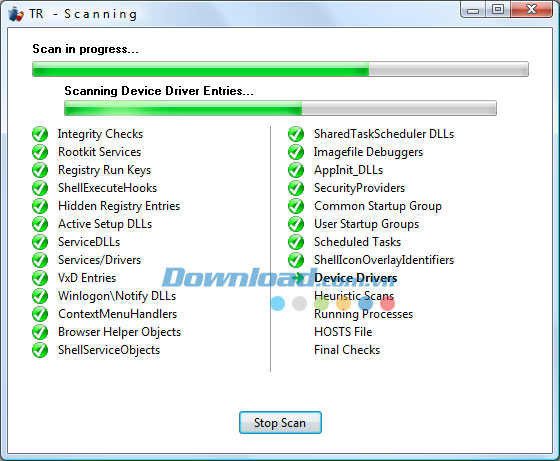
Task: Click 'Scanning Device Driver Entries...' status text
Action: tap(159, 91)
